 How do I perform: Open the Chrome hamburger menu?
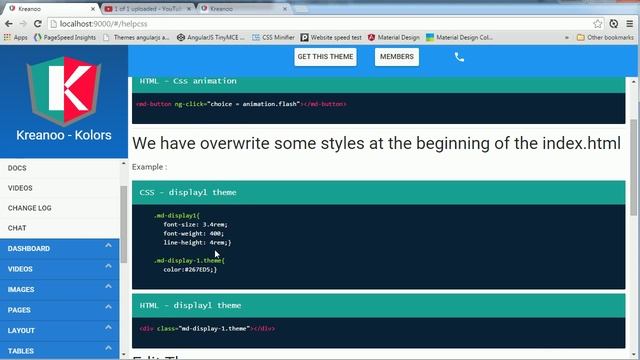630,24
